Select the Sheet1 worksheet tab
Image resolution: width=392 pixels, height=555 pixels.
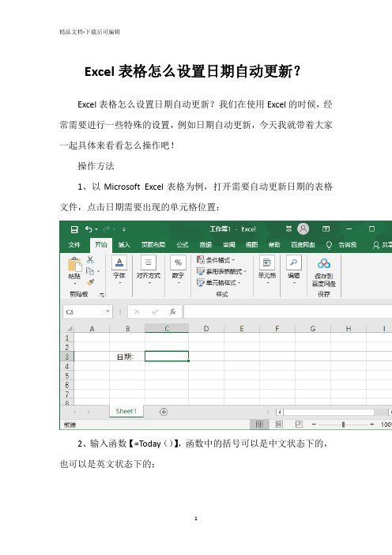(126, 411)
